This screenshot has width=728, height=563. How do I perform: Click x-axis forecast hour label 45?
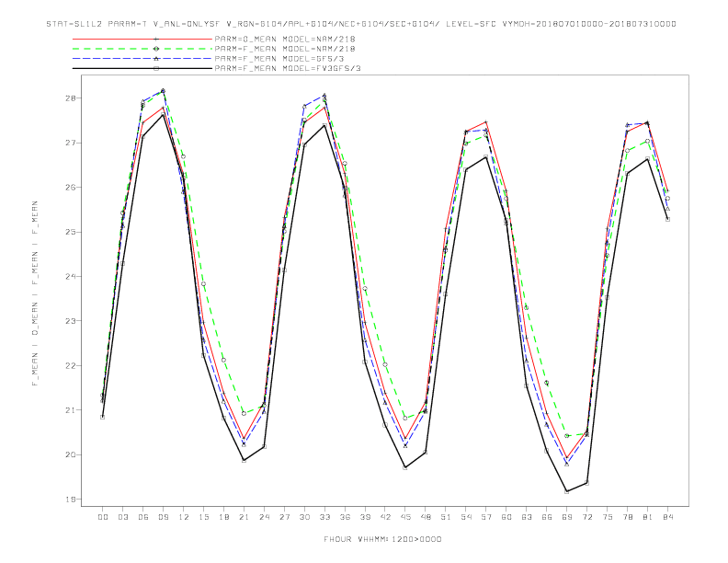coord(405,517)
